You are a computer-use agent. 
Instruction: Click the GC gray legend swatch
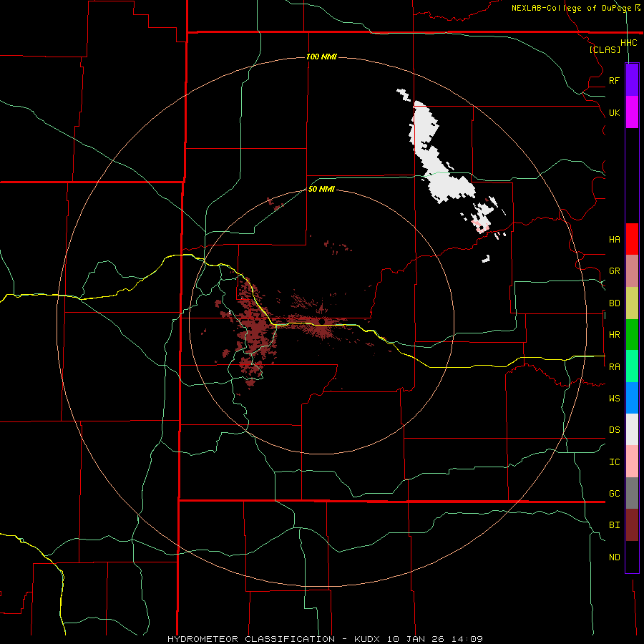(x=632, y=493)
